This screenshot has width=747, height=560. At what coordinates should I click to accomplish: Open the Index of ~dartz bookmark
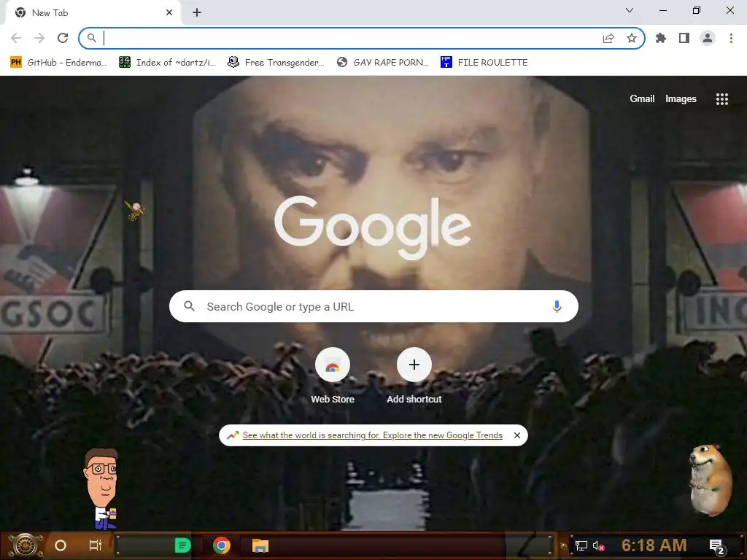coord(168,63)
